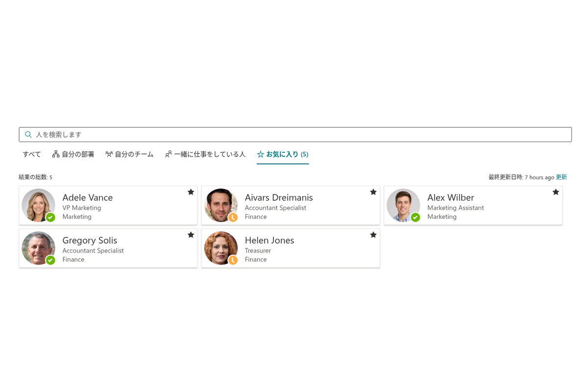
Task: Toggle favorite star on Aivars Dreimanis card
Action: [373, 192]
